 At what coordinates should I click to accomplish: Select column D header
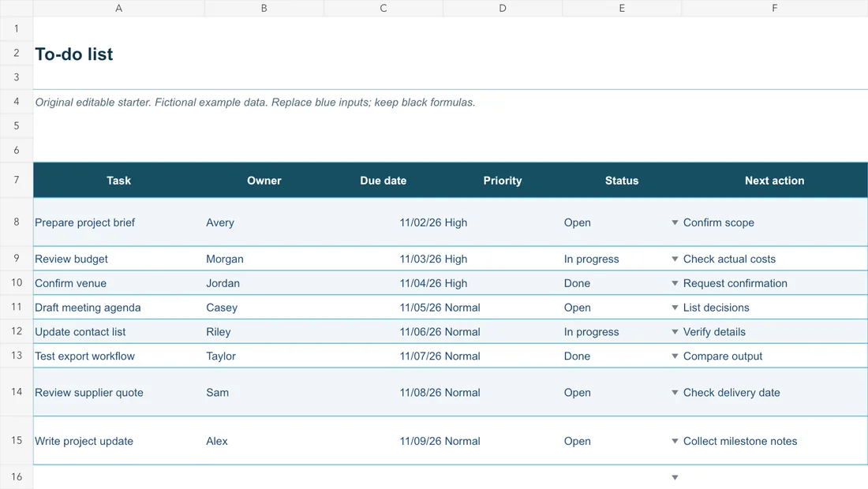pyautogui.click(x=503, y=9)
